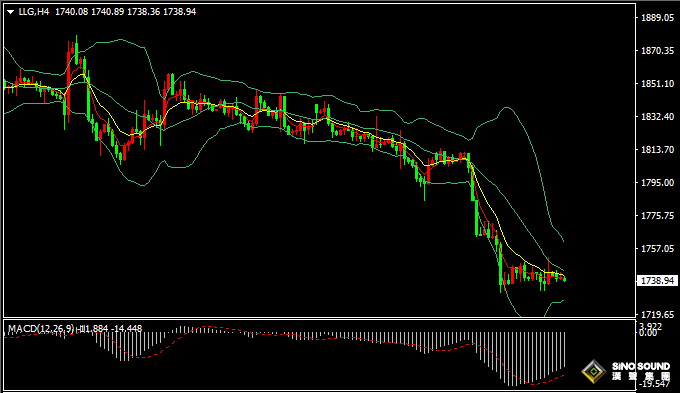Click the last candlestick on the chart
Viewport: 680px width, 393px height.
coord(564,279)
